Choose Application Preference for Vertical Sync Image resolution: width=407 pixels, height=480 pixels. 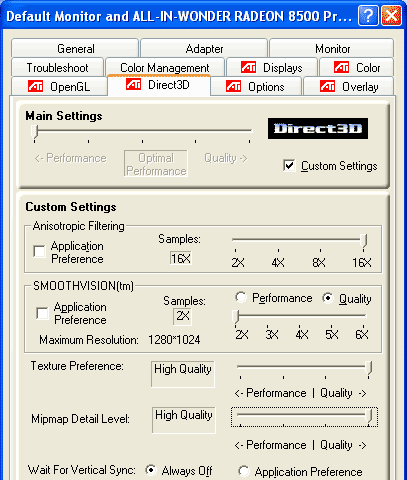(244, 471)
